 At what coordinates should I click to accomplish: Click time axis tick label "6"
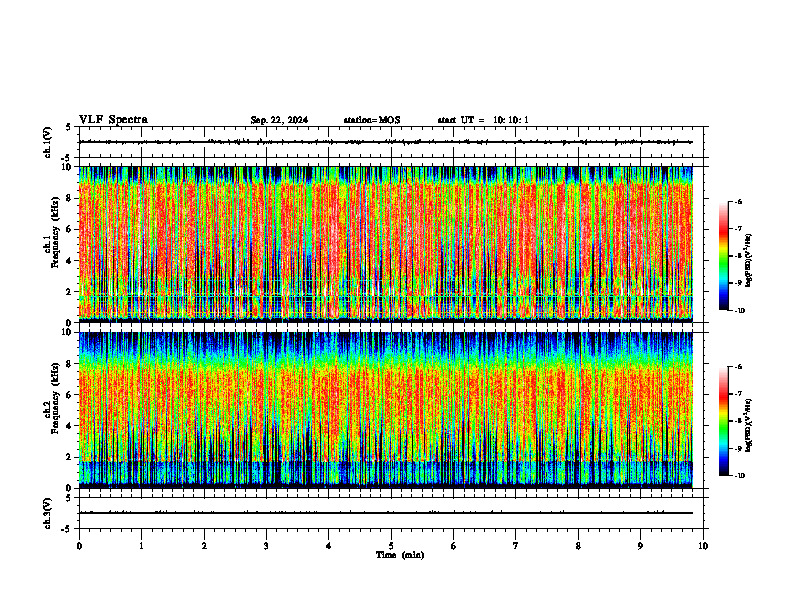454,546
